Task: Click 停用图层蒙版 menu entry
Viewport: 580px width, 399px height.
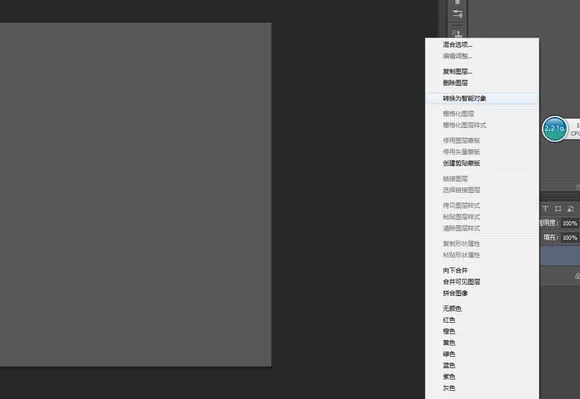Action: (x=461, y=141)
